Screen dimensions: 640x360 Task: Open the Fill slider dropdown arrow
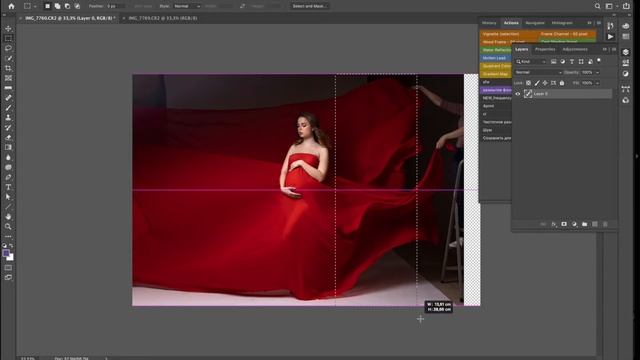pyautogui.click(x=597, y=83)
